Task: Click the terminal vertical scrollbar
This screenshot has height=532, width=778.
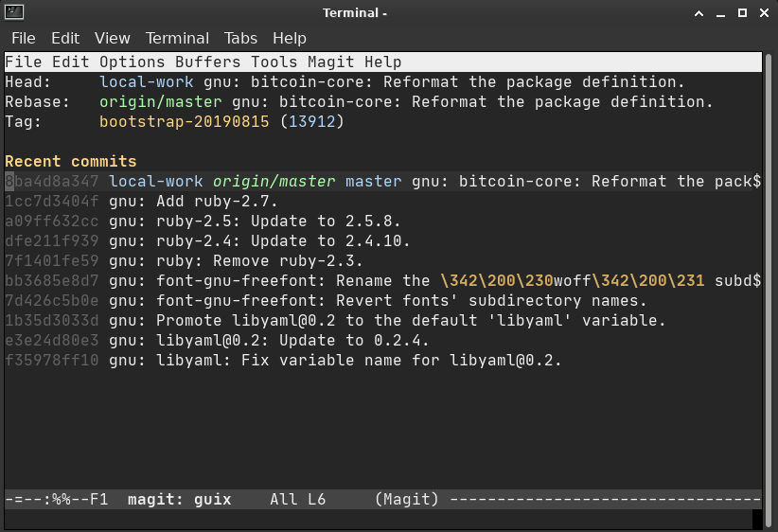Action: click(769, 291)
